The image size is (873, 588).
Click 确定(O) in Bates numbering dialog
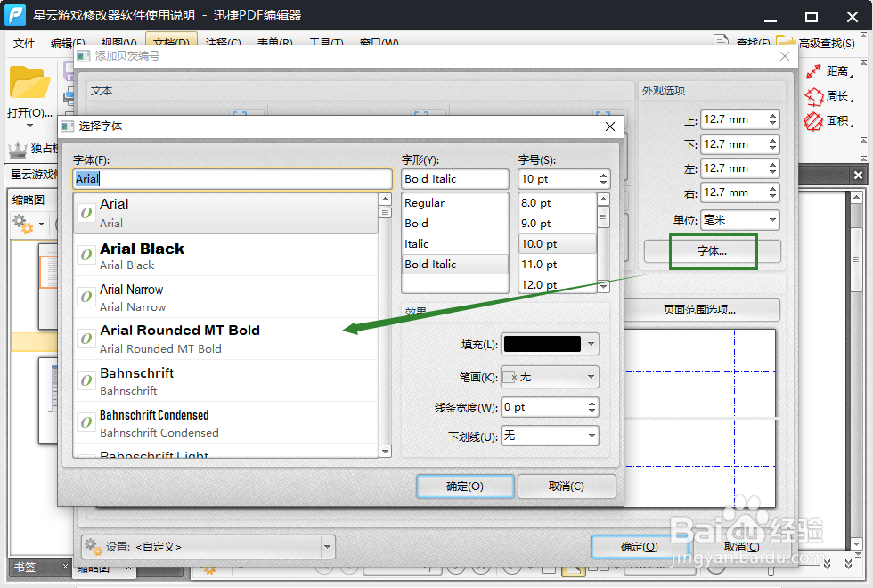tap(640, 547)
